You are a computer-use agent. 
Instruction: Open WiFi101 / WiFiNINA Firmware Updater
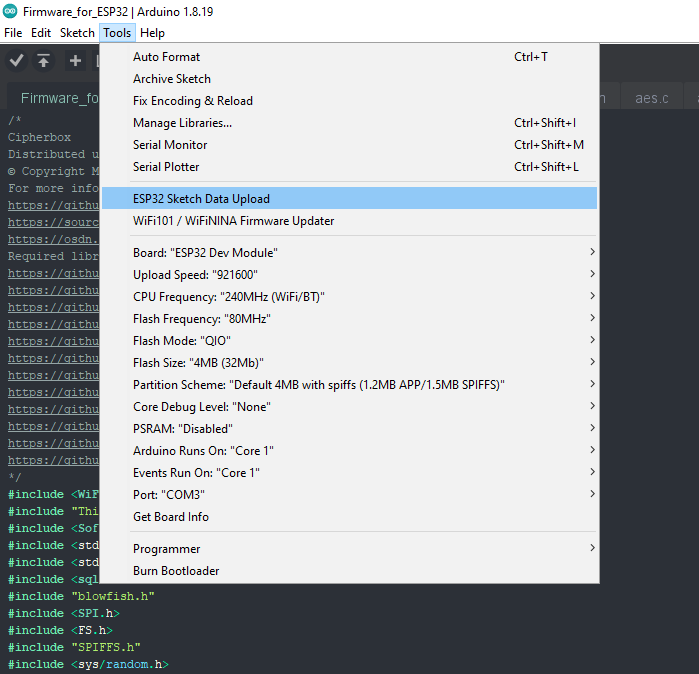click(x=350, y=221)
